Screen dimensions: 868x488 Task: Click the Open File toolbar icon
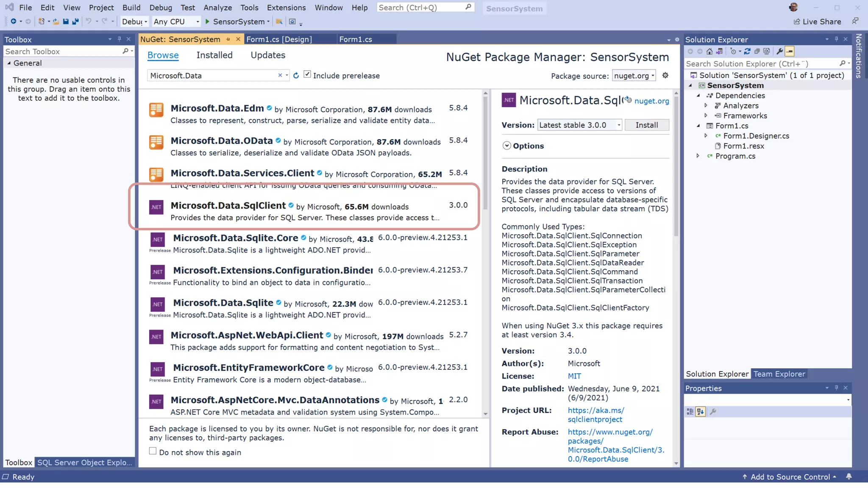(56, 22)
